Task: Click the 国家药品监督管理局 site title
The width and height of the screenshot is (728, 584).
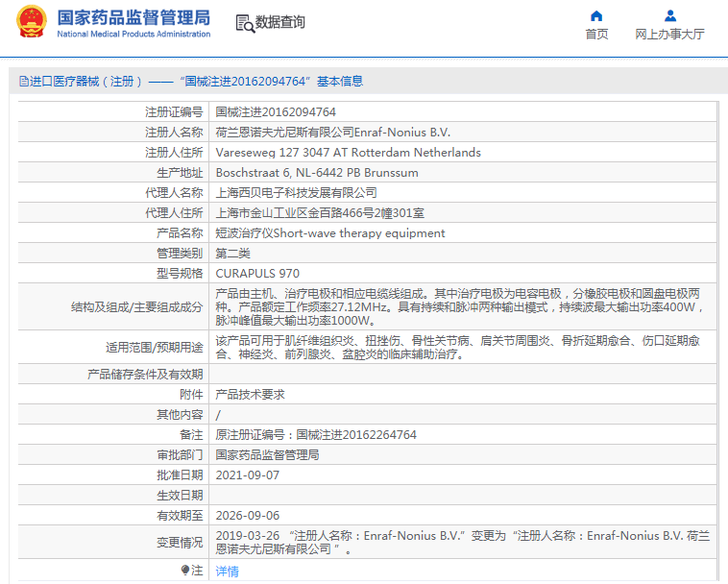Action: (x=133, y=17)
